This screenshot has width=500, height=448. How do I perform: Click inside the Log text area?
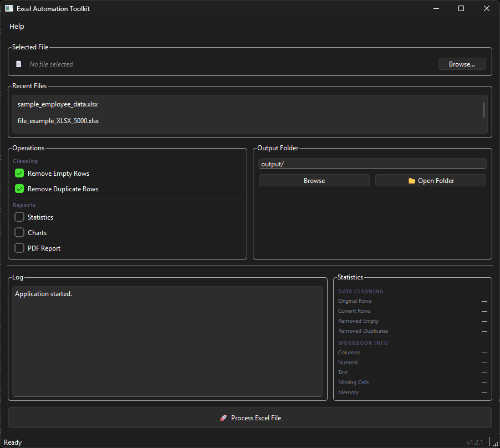click(168, 341)
